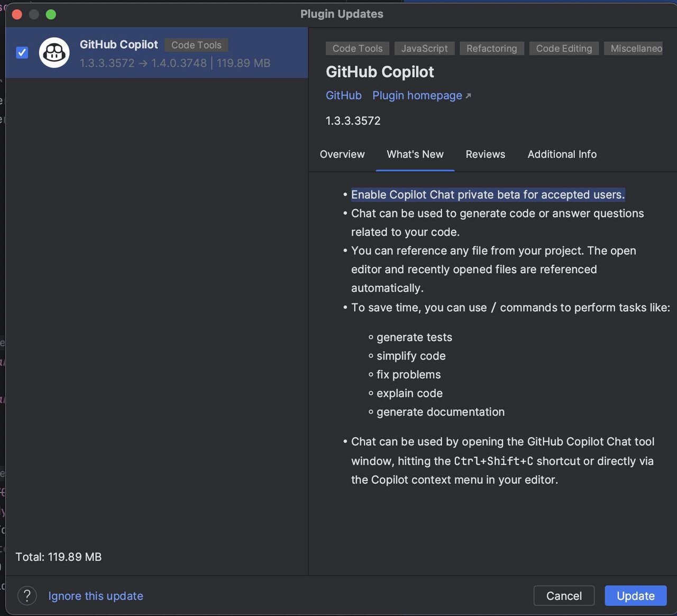The height and width of the screenshot is (616, 677).
Task: Select the Refactoring category tag
Action: point(492,49)
